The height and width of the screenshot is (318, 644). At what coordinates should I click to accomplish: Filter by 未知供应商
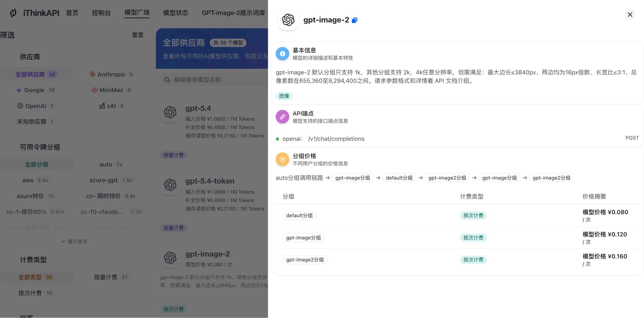36,122
